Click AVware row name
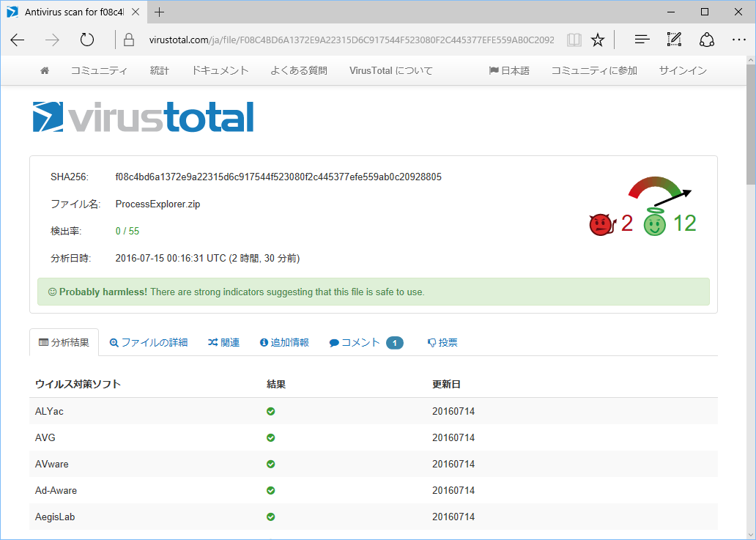The width and height of the screenshot is (756, 540). tap(51, 464)
